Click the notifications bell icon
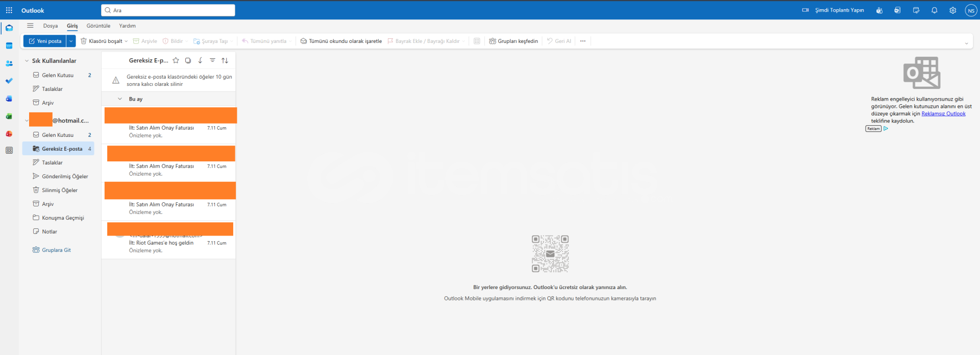 pos(934,10)
